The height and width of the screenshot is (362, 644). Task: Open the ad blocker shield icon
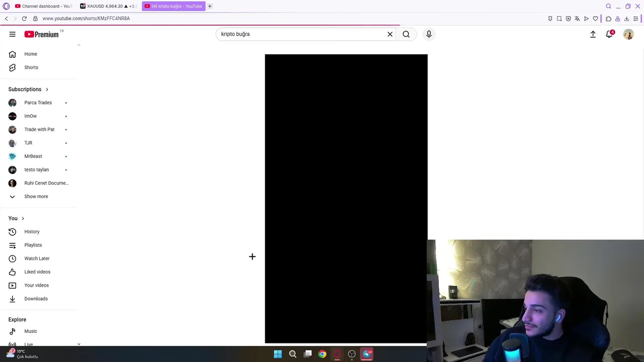pyautogui.click(x=568, y=19)
